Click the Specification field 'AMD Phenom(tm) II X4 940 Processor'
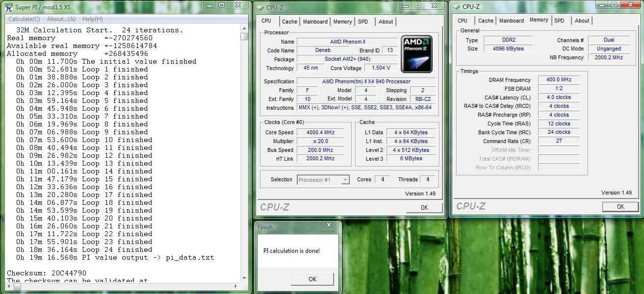Viewport: 644px width, 294px height. click(366, 81)
